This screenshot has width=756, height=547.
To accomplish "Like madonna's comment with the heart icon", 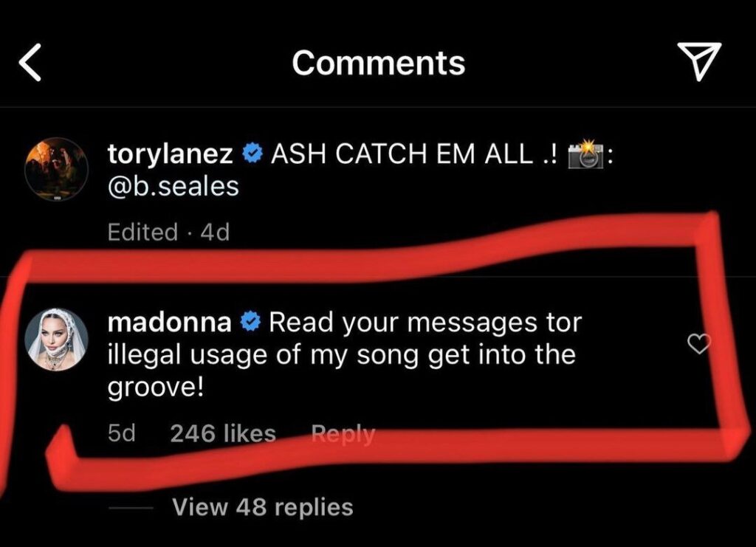I will coord(698,343).
